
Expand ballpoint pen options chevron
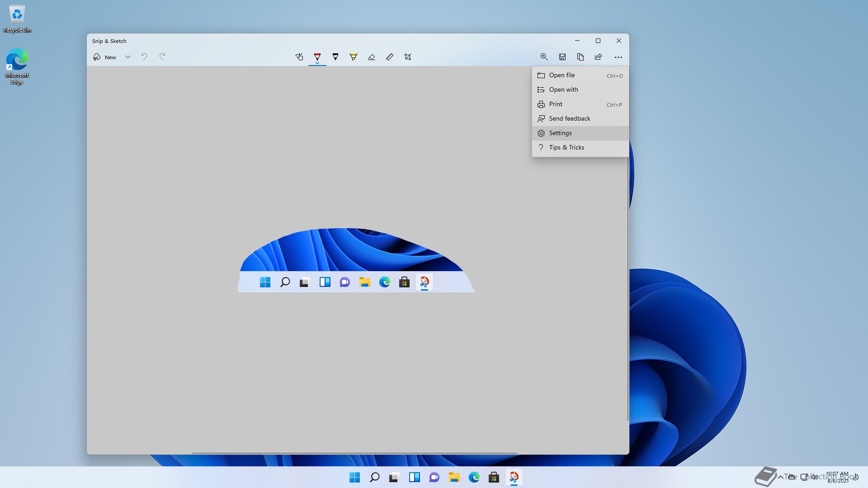pyautogui.click(x=317, y=63)
